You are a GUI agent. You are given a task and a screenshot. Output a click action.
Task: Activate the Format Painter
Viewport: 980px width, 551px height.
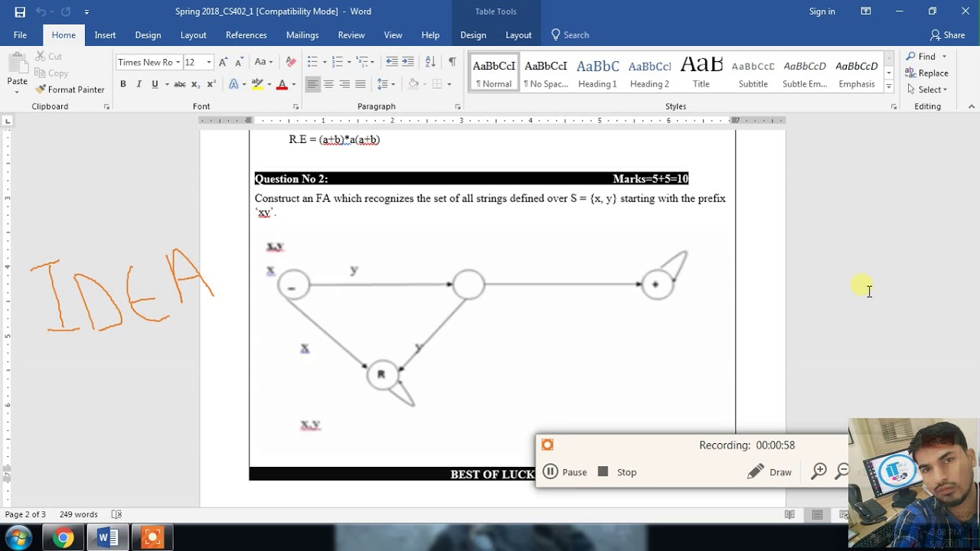tap(70, 90)
